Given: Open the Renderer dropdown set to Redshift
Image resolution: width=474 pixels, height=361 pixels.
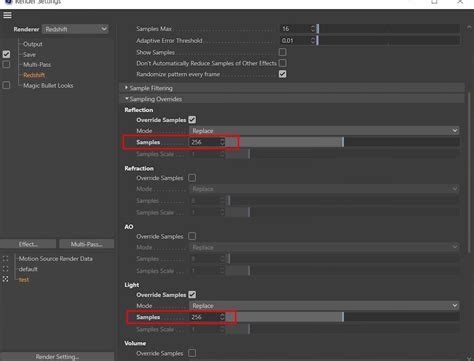Looking at the screenshot, I should 76,29.
